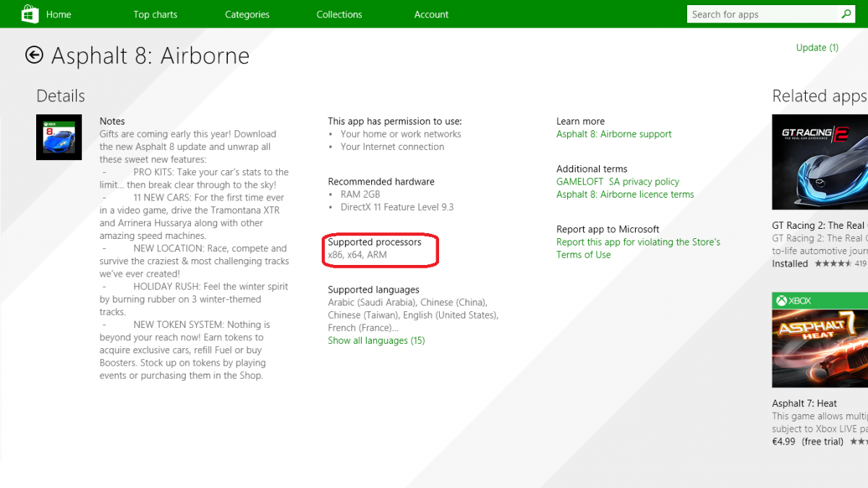Viewport: 868px width, 488px height.
Task: Report this app for violating terms
Action: (x=638, y=248)
